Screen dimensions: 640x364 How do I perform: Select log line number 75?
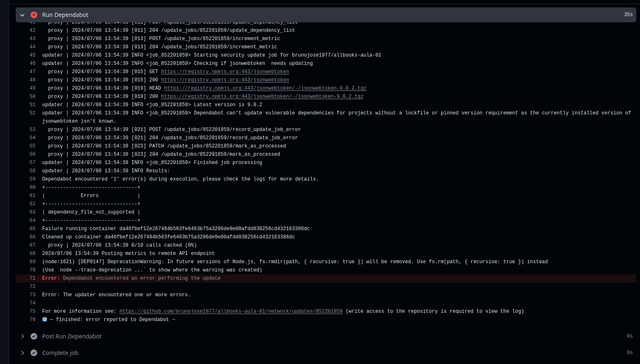pyautogui.click(x=33, y=311)
